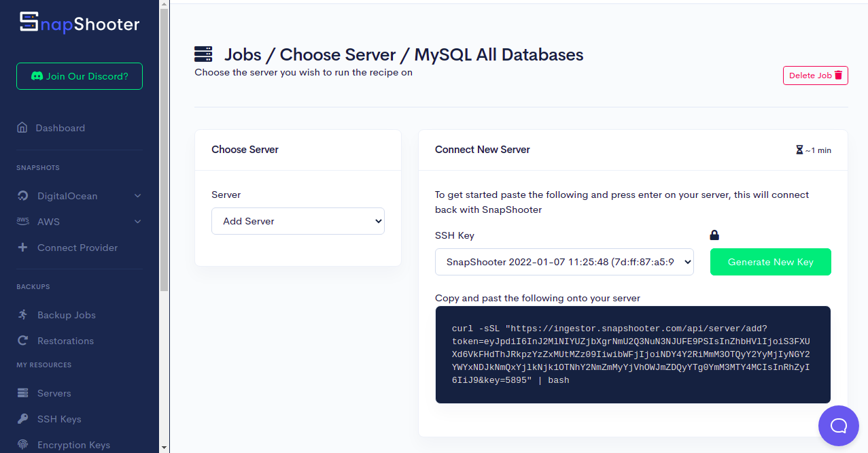Click the AWS logo icon
Viewport: 868px width, 453px height.
click(22, 222)
